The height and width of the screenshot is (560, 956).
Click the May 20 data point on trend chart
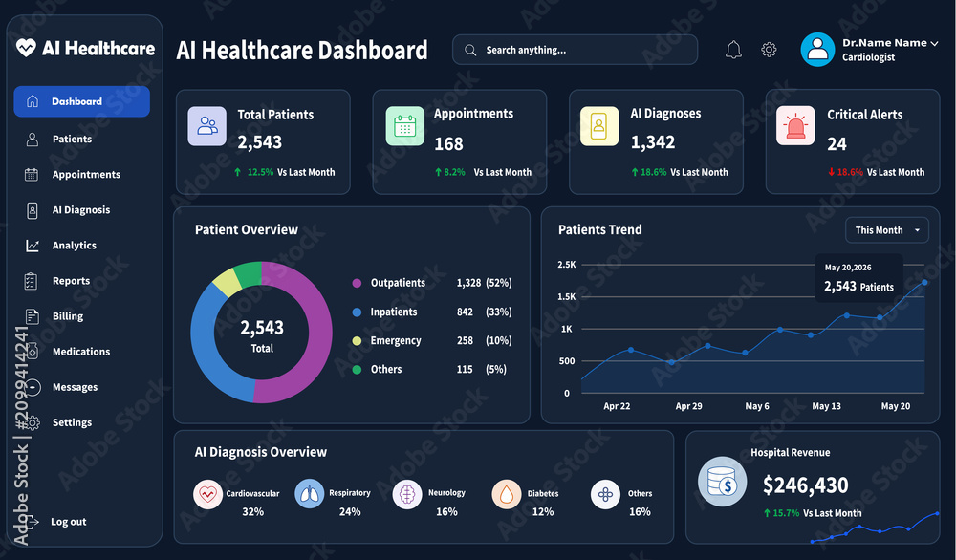[924, 282]
